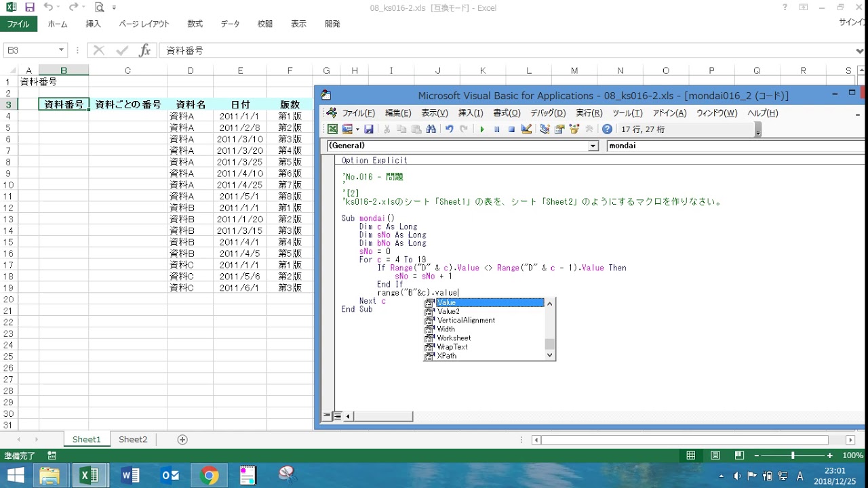Open VBA help question mark icon
Viewport: 868px width, 488px height.
point(607,129)
